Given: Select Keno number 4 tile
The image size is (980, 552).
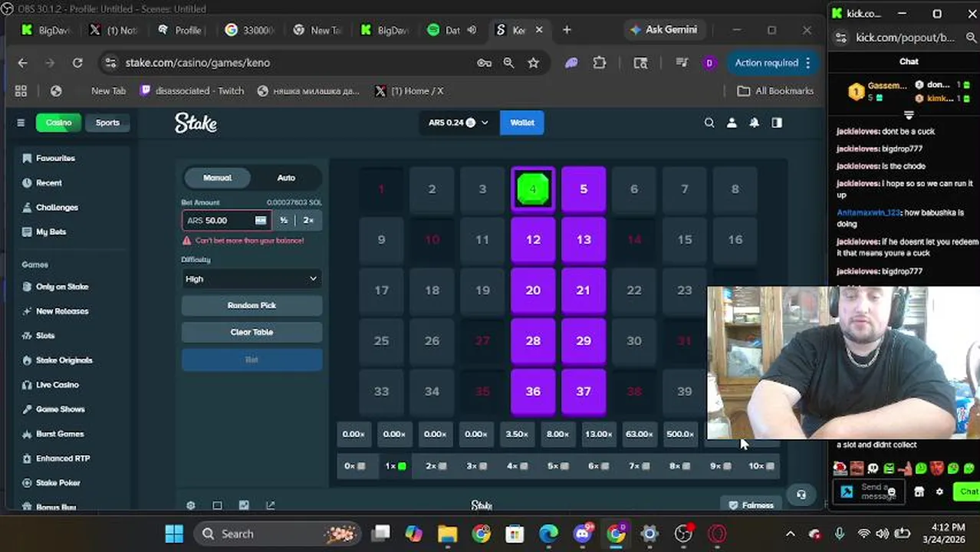Looking at the screenshot, I should pos(533,189).
